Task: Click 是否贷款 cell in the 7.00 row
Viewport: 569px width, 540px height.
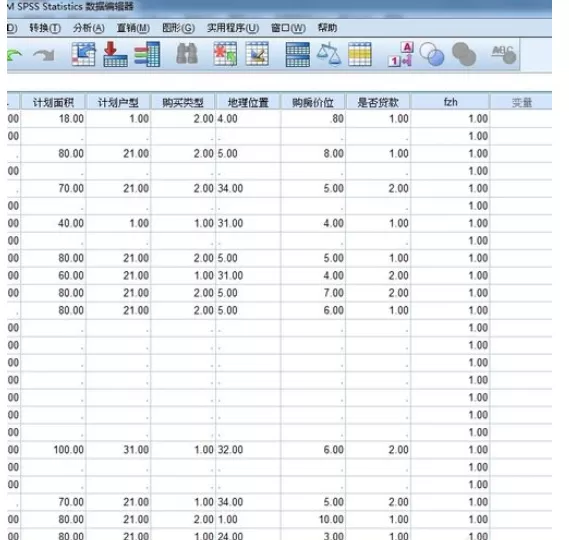Action: pos(378,293)
